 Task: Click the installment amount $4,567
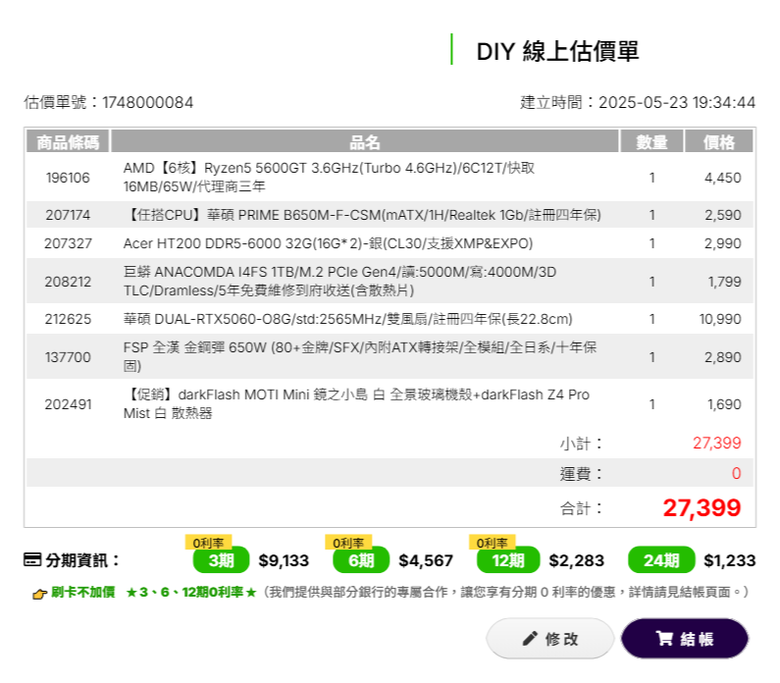426,561
